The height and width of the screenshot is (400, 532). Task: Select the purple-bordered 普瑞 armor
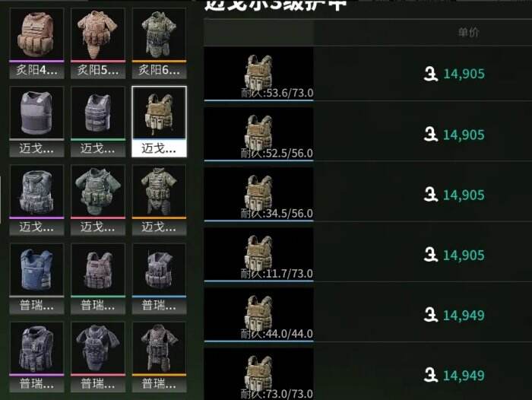[36, 357]
